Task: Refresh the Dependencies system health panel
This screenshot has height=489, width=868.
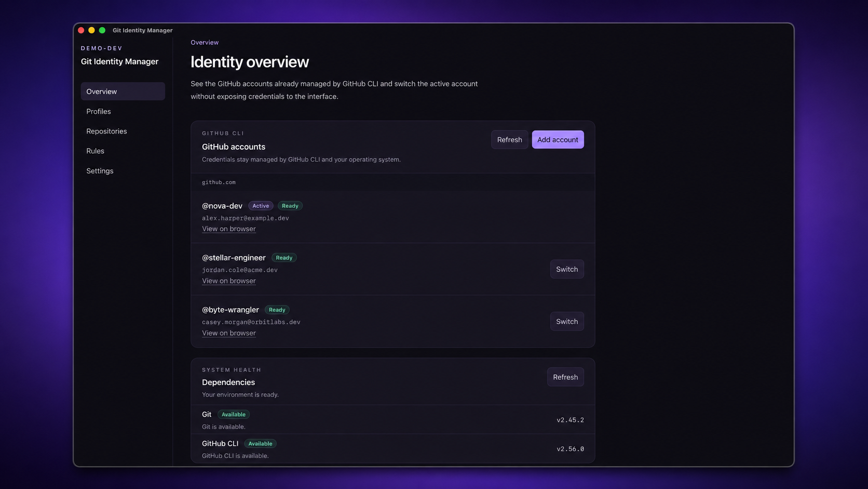Action: pyautogui.click(x=565, y=377)
